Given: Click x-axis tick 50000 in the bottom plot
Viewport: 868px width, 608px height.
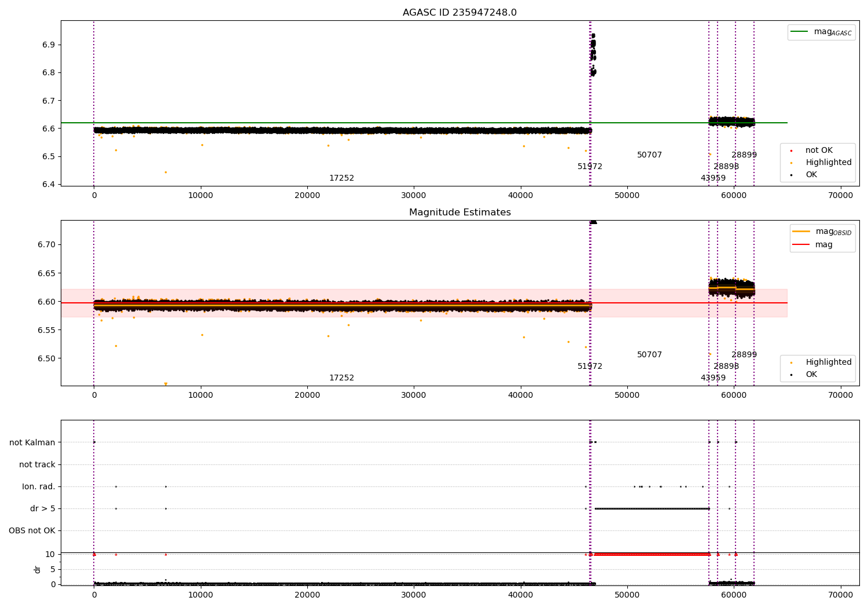Looking at the screenshot, I should pyautogui.click(x=627, y=594).
